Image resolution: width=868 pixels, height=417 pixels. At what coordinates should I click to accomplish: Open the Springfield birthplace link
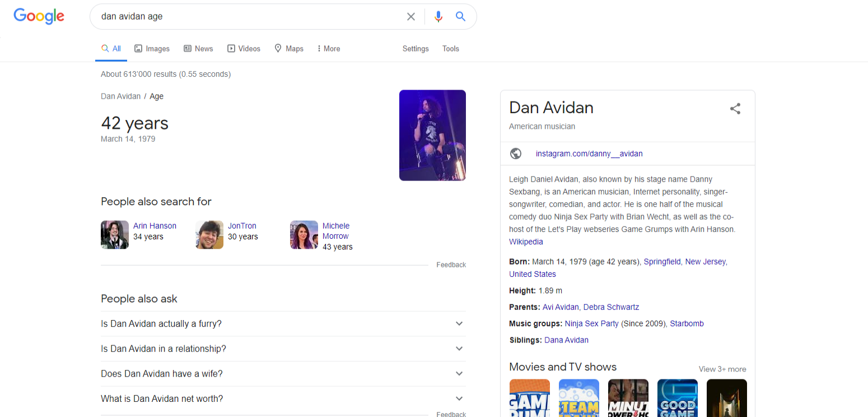pyautogui.click(x=662, y=262)
